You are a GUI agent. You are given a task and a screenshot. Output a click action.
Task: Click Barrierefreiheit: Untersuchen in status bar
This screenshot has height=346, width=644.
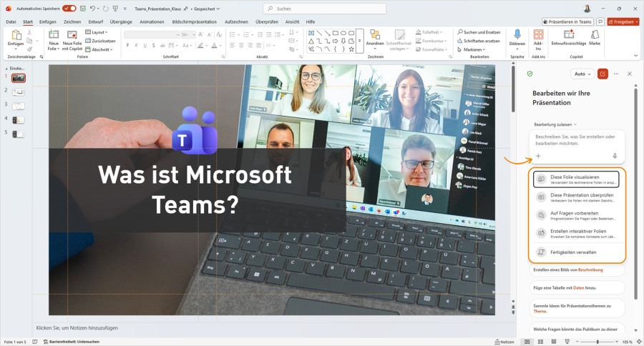click(72, 342)
